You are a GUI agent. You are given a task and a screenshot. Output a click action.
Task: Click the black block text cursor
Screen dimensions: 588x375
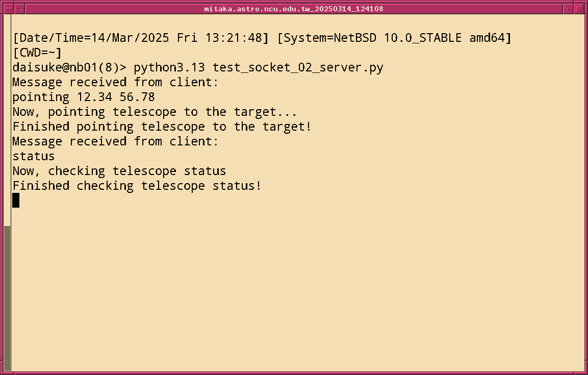[16, 200]
